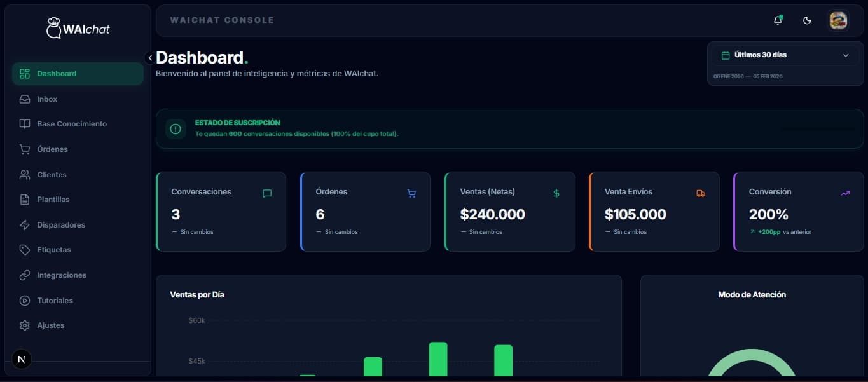
Task: Toggle dark mode with the moon icon
Action: coord(807,20)
